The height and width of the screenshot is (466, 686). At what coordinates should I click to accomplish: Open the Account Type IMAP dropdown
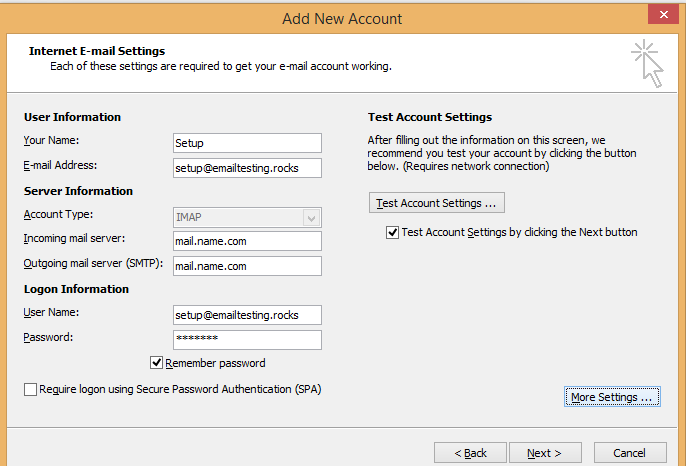(x=247, y=217)
